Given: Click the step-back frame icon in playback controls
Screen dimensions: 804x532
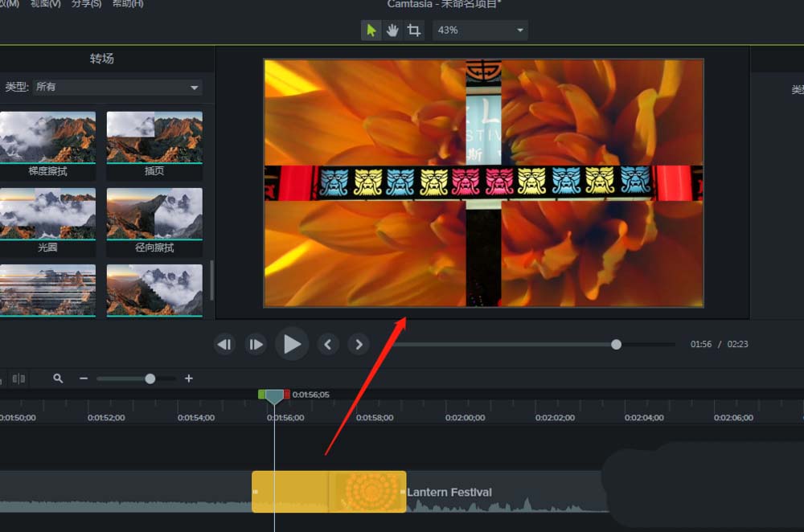Looking at the screenshot, I should coord(224,344).
